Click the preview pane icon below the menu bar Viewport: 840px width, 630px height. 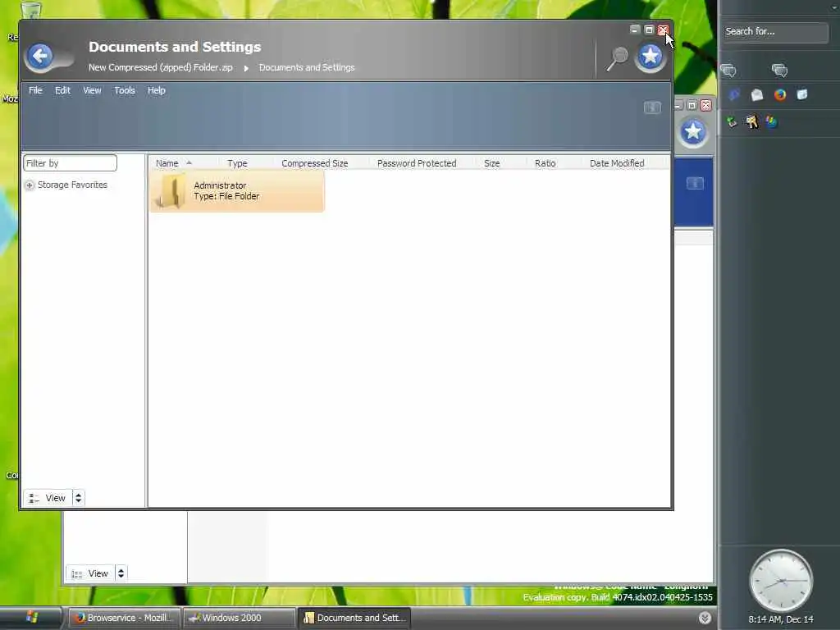652,107
